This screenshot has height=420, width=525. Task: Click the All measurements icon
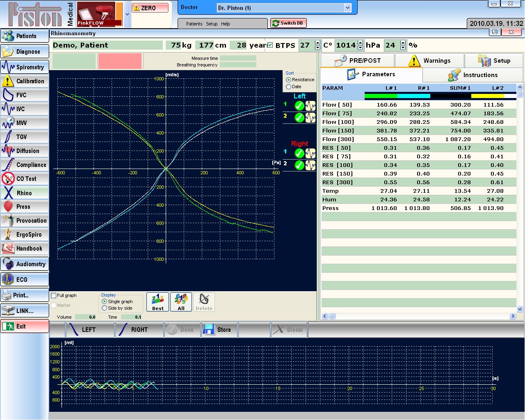coord(181,302)
